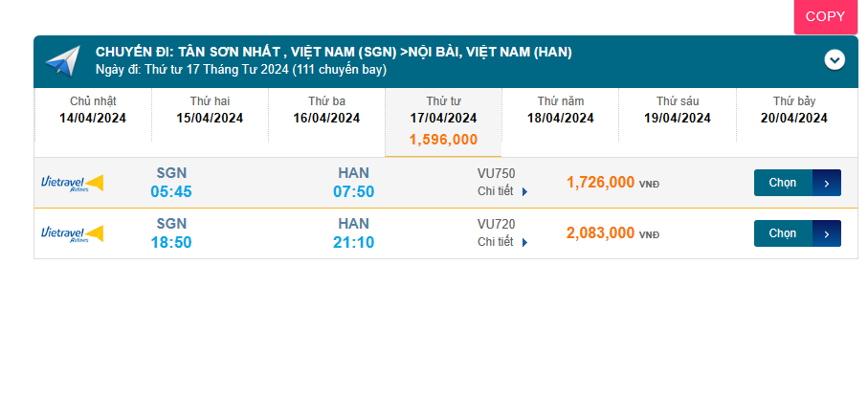Select the Chủ nhật 14/04/2024 date tab

click(93, 110)
